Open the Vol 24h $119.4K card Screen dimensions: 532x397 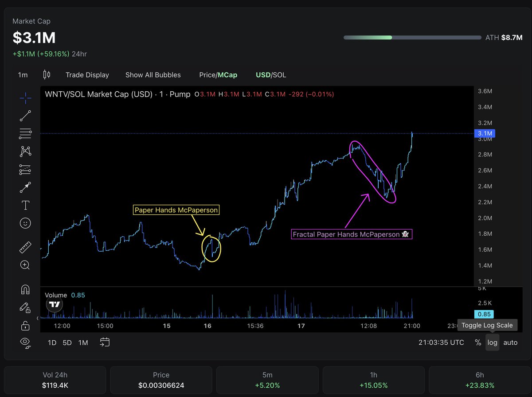click(x=55, y=380)
